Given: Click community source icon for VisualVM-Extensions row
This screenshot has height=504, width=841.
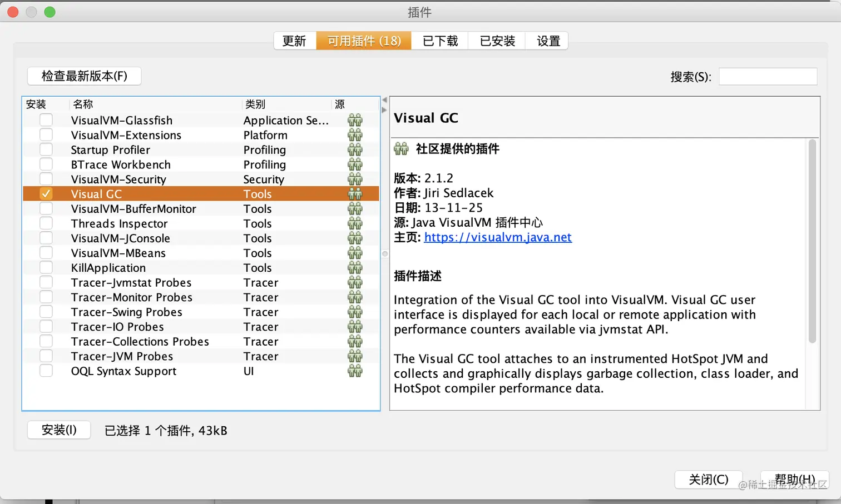Looking at the screenshot, I should coord(355,135).
